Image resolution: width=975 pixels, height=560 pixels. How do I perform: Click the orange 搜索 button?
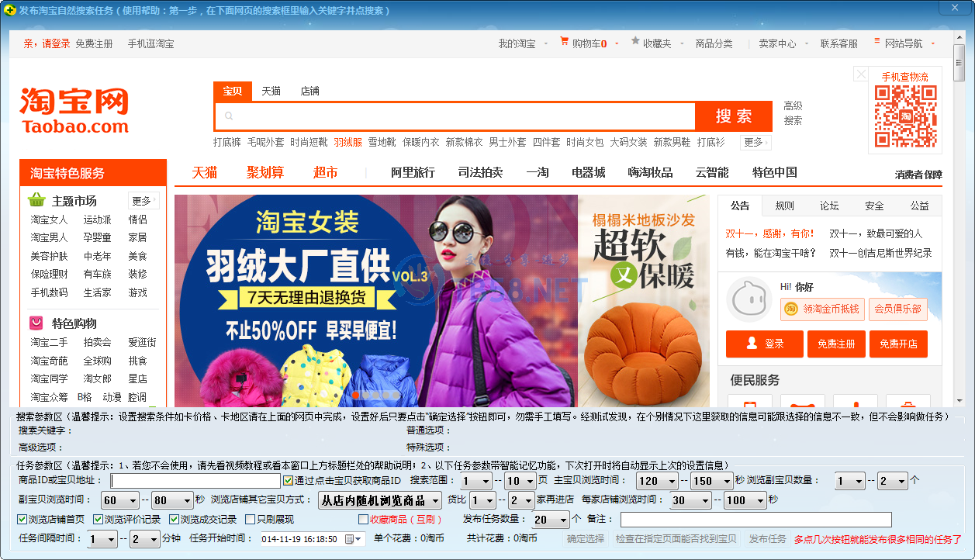click(x=734, y=116)
